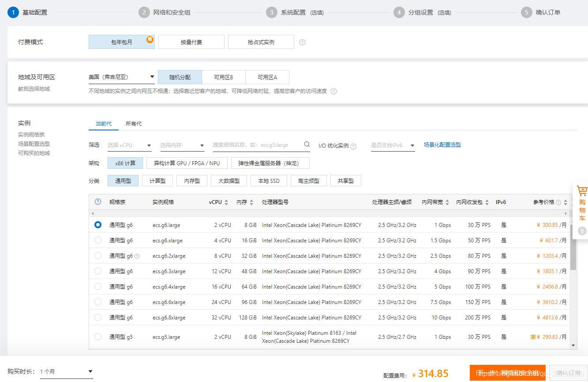Screen dimensions: 588x382
Task: Select 计算型 category
Action: (x=157, y=181)
